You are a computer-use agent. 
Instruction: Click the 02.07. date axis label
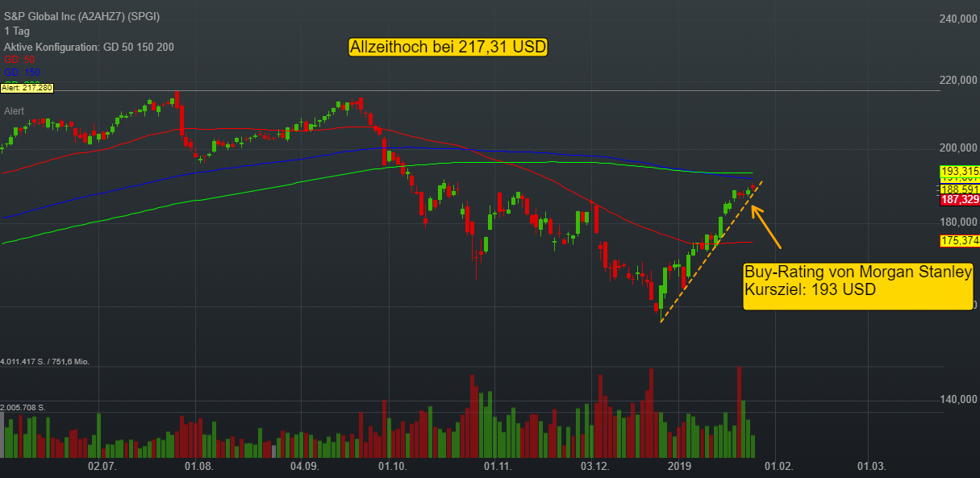102,467
